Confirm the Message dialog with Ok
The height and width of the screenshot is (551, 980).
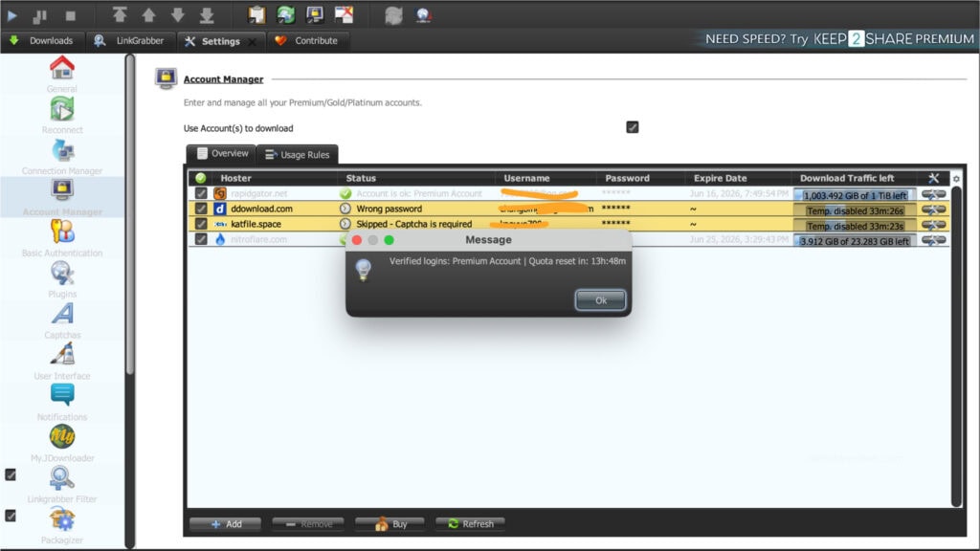pos(600,299)
